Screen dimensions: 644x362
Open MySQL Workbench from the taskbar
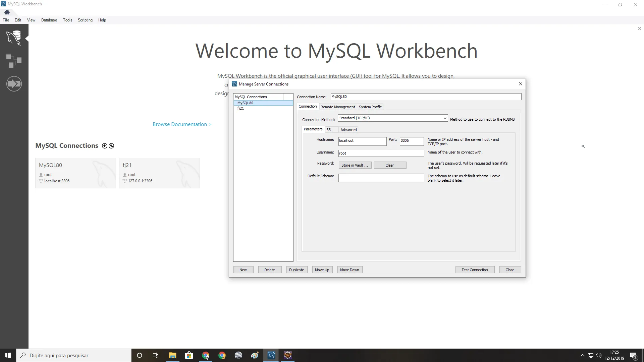pos(271,355)
